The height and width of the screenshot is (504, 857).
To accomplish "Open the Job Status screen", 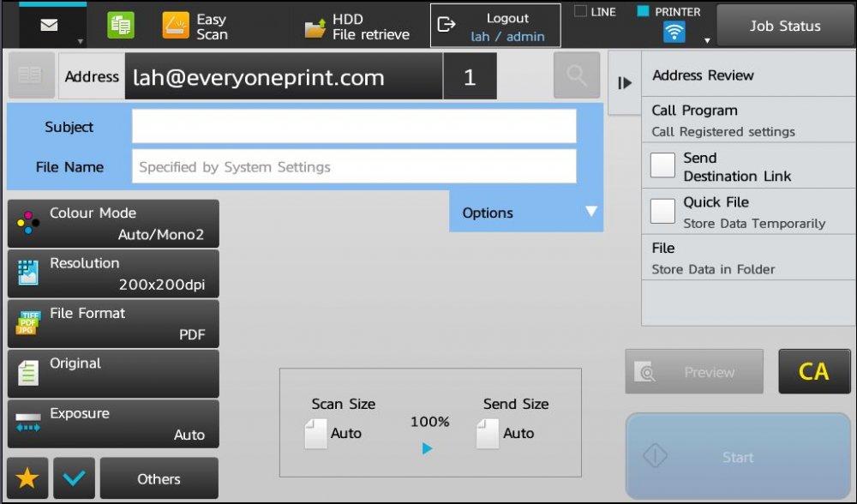I will [x=784, y=26].
